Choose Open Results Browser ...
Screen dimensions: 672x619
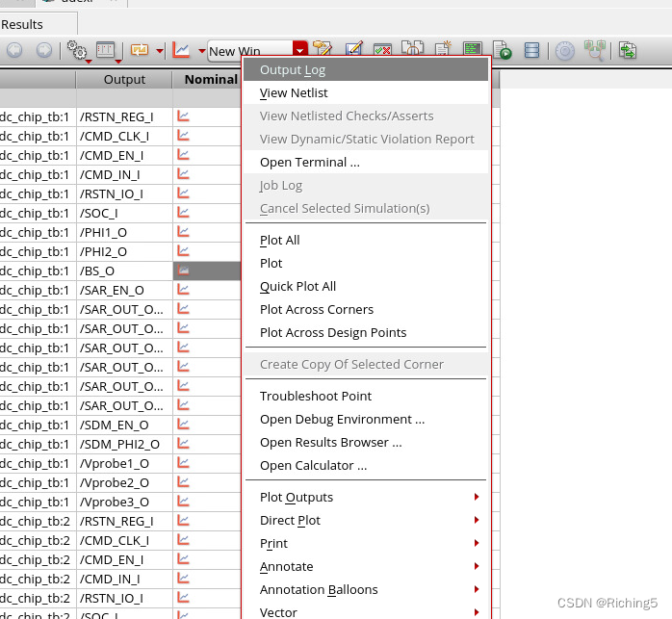click(366, 443)
